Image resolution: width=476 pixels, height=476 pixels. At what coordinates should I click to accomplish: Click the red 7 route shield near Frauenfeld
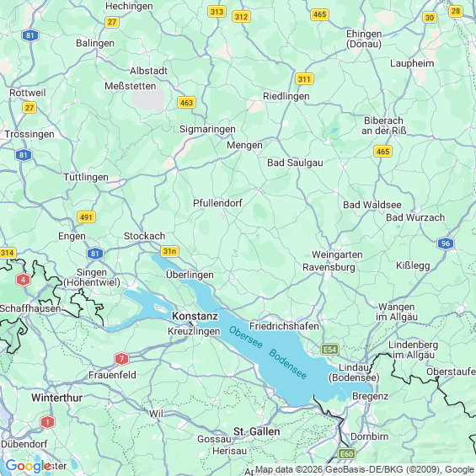(121, 359)
